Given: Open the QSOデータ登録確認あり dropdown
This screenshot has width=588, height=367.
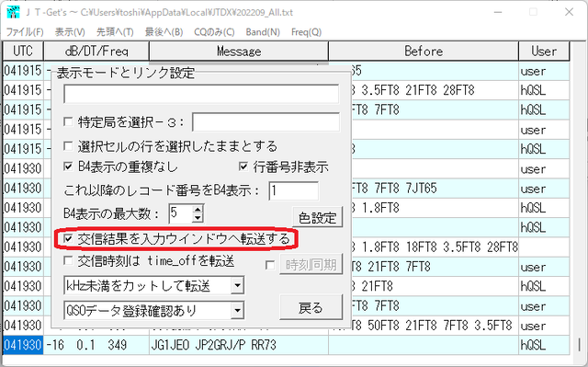Looking at the screenshot, I should [x=237, y=310].
